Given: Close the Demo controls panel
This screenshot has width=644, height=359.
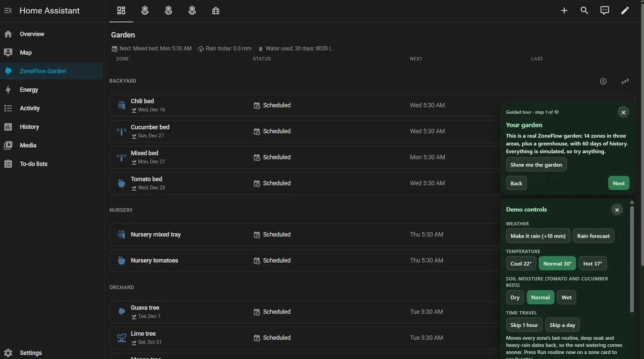Looking at the screenshot, I should coord(617,210).
